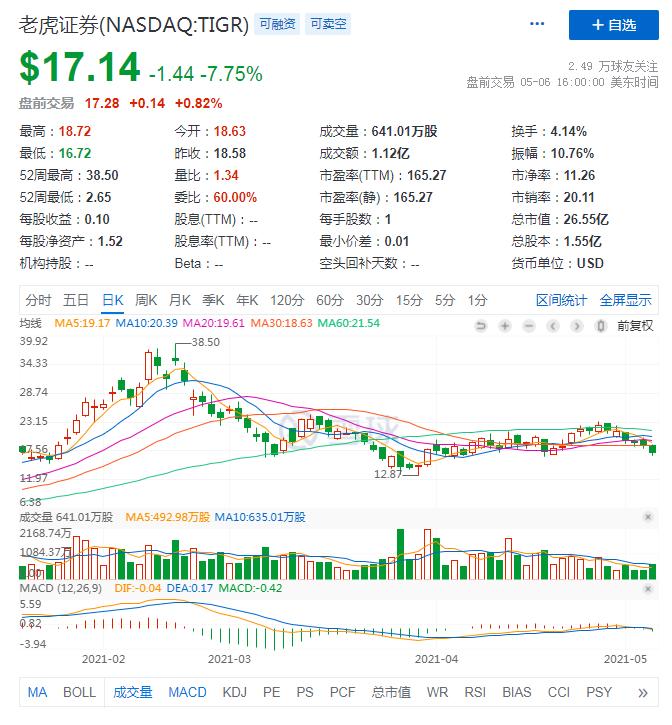Zoom in the K-line chart with plus icon
Screen dimensions: 672x725
(505, 326)
